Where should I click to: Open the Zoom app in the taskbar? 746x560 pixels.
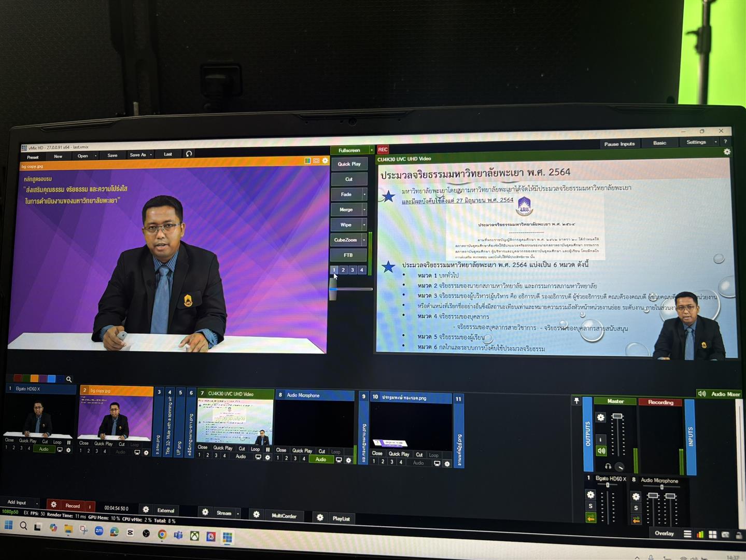pyautogui.click(x=98, y=531)
